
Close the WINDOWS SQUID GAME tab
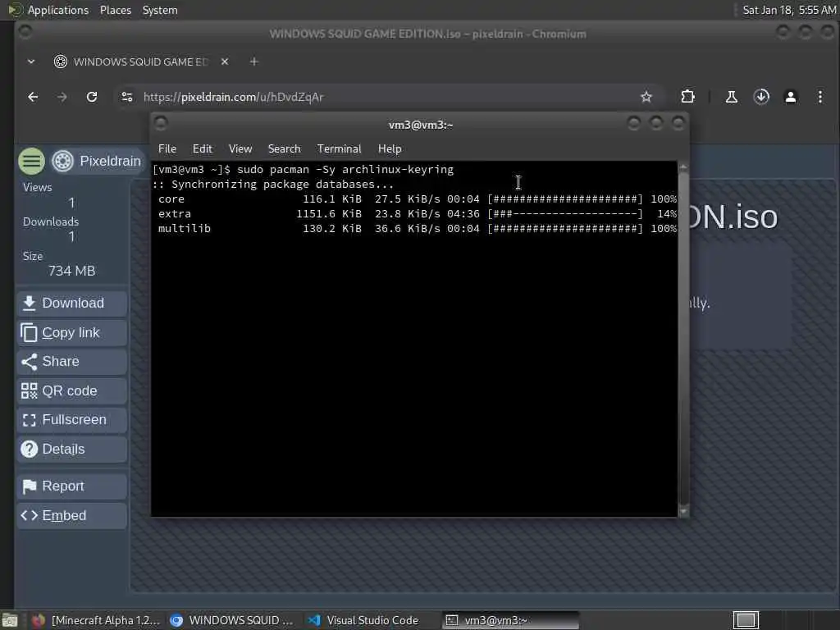(x=225, y=62)
